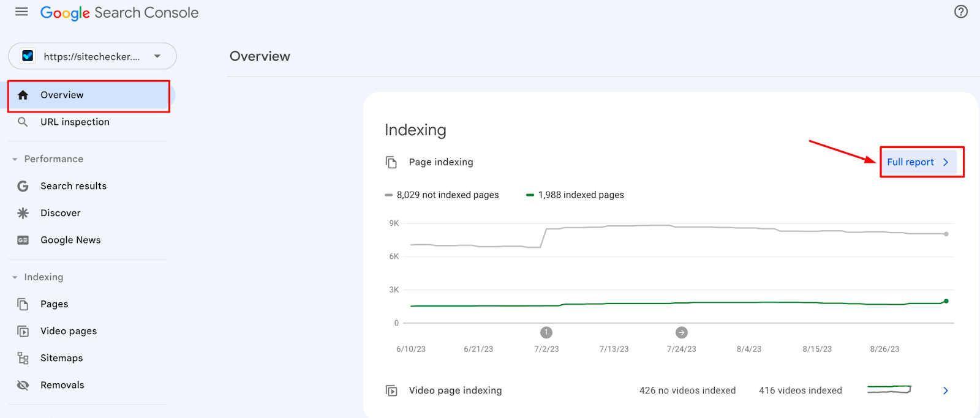Click the annotation marker numbered 1 on chart

click(x=546, y=332)
